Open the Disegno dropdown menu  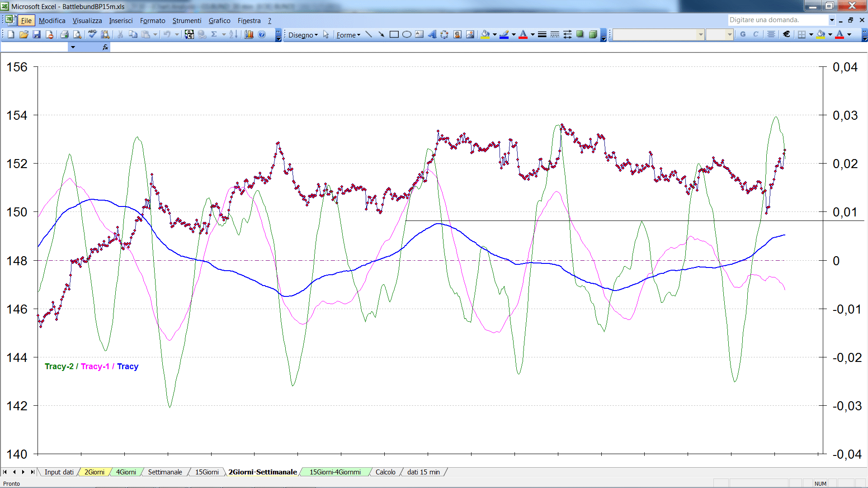pos(303,35)
